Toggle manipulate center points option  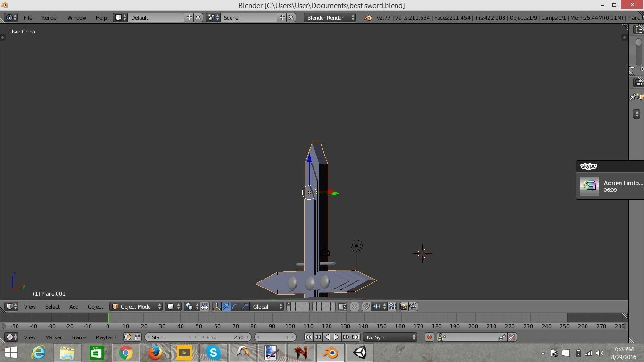(x=205, y=306)
